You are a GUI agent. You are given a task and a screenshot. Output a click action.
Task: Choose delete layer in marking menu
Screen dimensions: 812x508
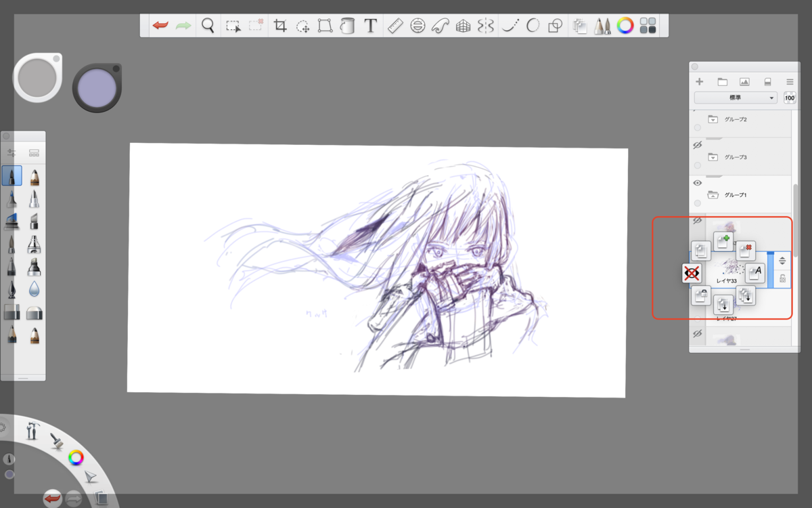[746, 251]
